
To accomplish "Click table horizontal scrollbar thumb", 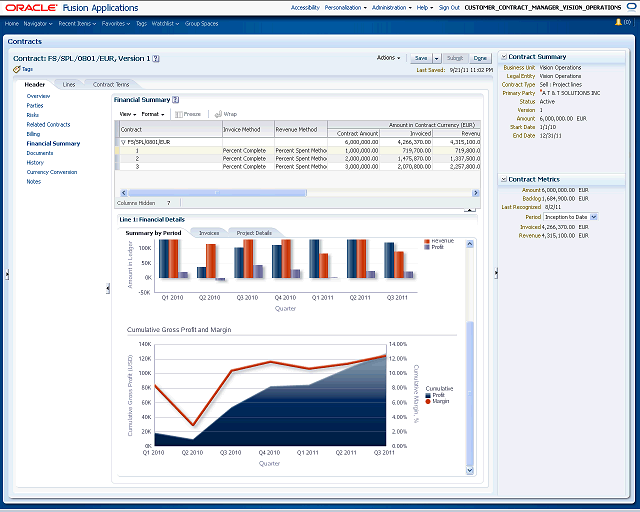I will point(217,193).
